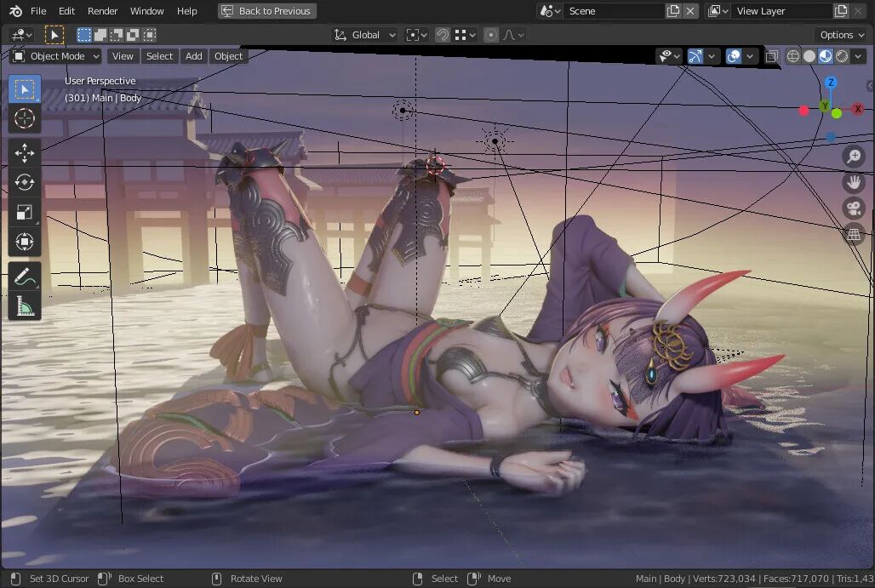Image resolution: width=875 pixels, height=588 pixels.
Task: Click the View Layer name field
Action: 781,11
